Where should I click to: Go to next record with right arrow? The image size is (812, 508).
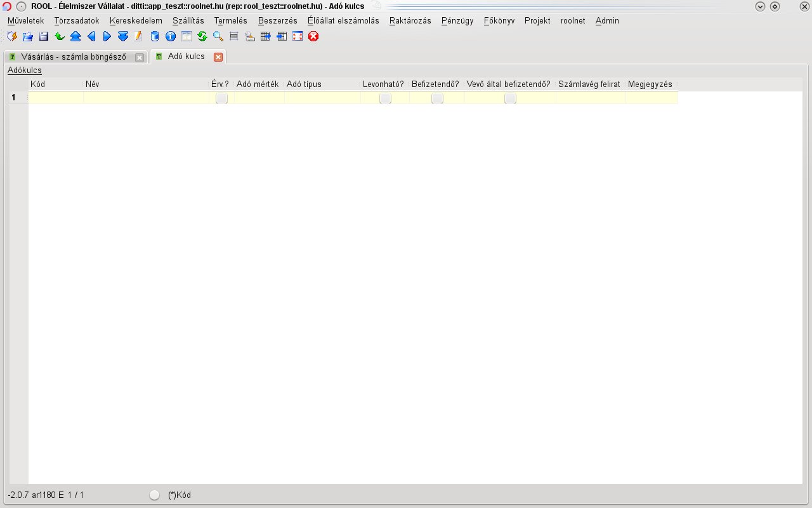click(107, 37)
